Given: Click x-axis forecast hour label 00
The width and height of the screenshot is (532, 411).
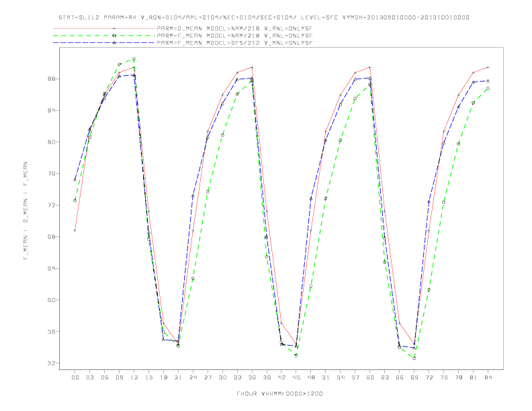Looking at the screenshot, I should tap(75, 377).
